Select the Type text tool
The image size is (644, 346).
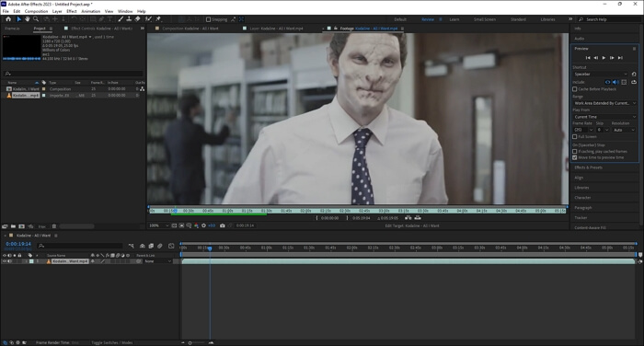[x=110, y=19]
